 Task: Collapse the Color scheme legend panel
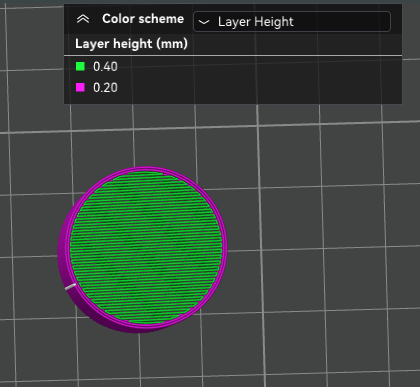click(x=83, y=19)
